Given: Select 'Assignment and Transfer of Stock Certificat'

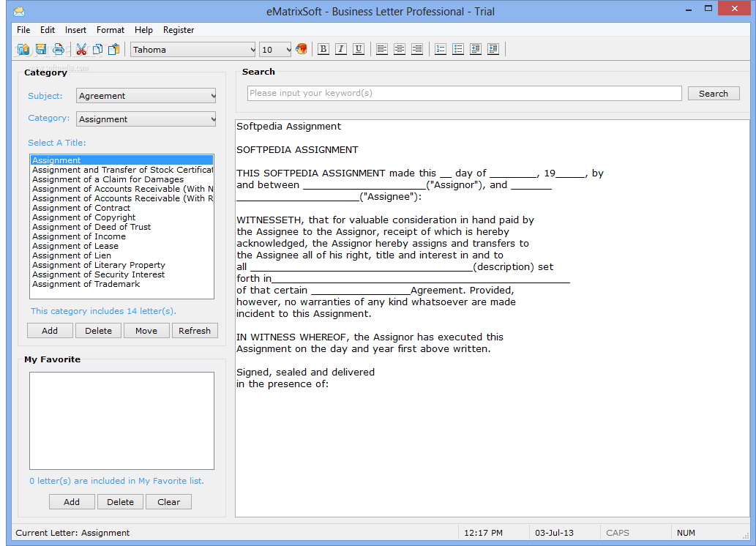Looking at the screenshot, I should (122, 170).
